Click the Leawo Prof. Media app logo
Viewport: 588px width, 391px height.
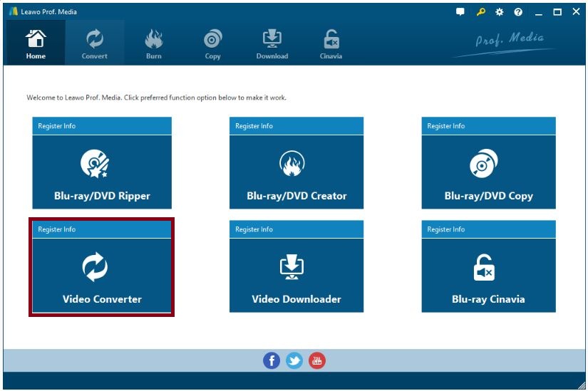[12, 12]
